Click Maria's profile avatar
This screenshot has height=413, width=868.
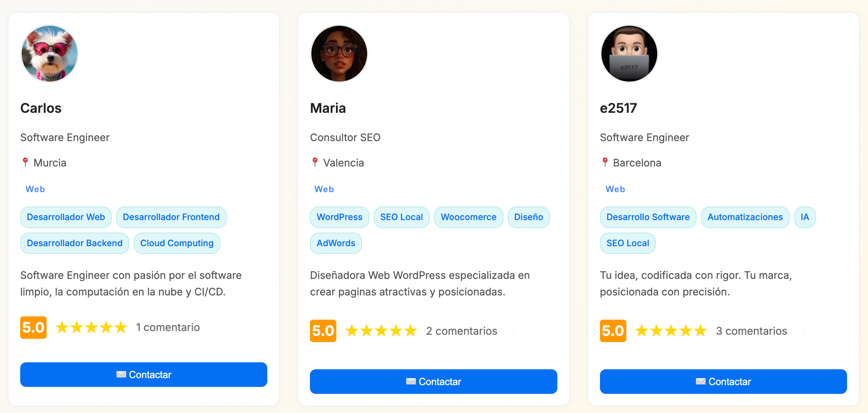[339, 54]
